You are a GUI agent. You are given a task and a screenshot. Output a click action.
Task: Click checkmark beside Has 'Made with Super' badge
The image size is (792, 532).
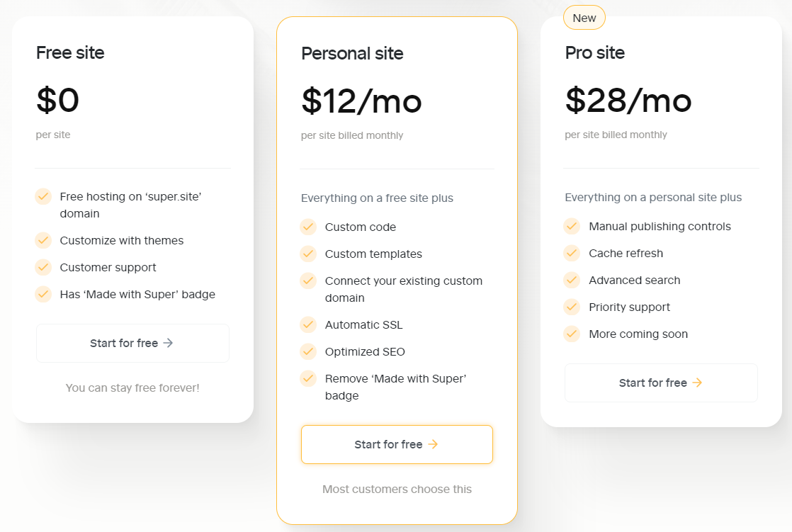[x=43, y=294]
